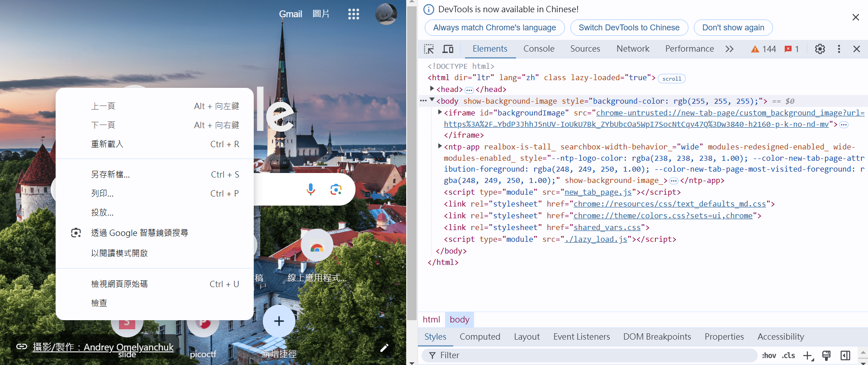
Task: Open the Google account avatar
Action: (x=386, y=14)
